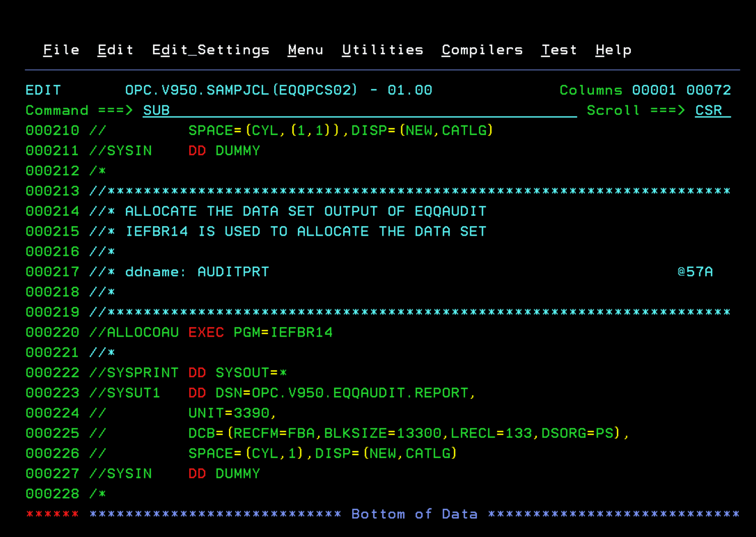
Task: Click line number 000210 prefix area
Action: coord(52,130)
